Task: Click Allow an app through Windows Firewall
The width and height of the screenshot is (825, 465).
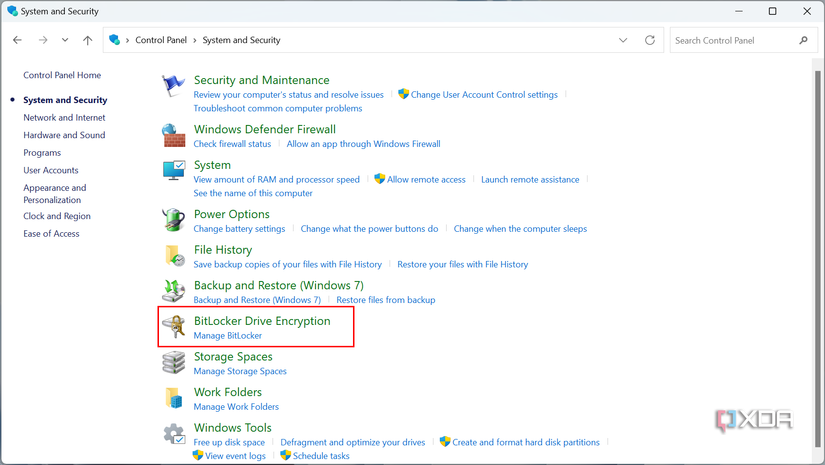Action: coord(364,144)
